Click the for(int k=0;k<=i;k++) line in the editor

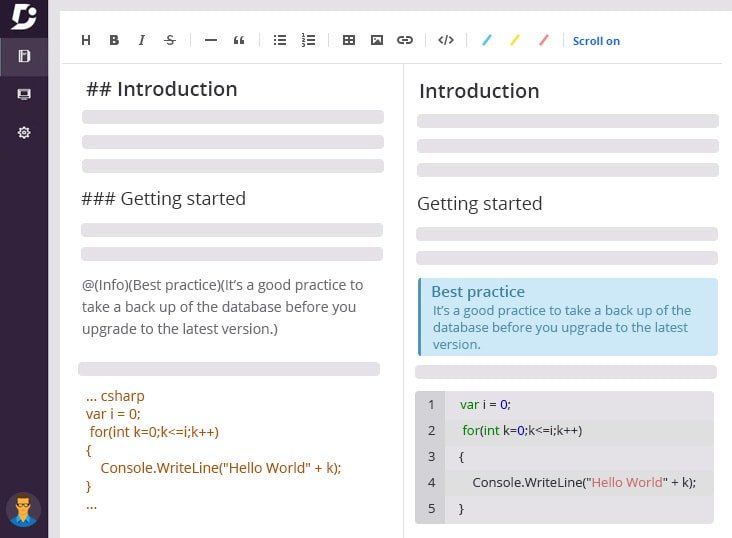(x=154, y=432)
